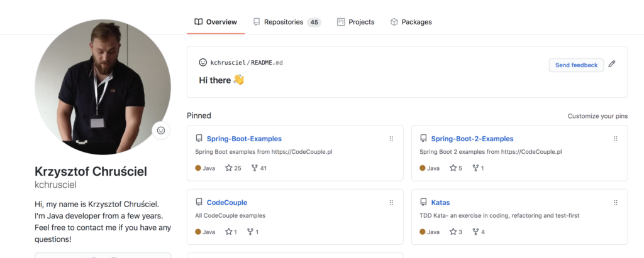Viewport: 644px width, 258px height.
Task: Click the Projects board icon
Action: pos(341,22)
